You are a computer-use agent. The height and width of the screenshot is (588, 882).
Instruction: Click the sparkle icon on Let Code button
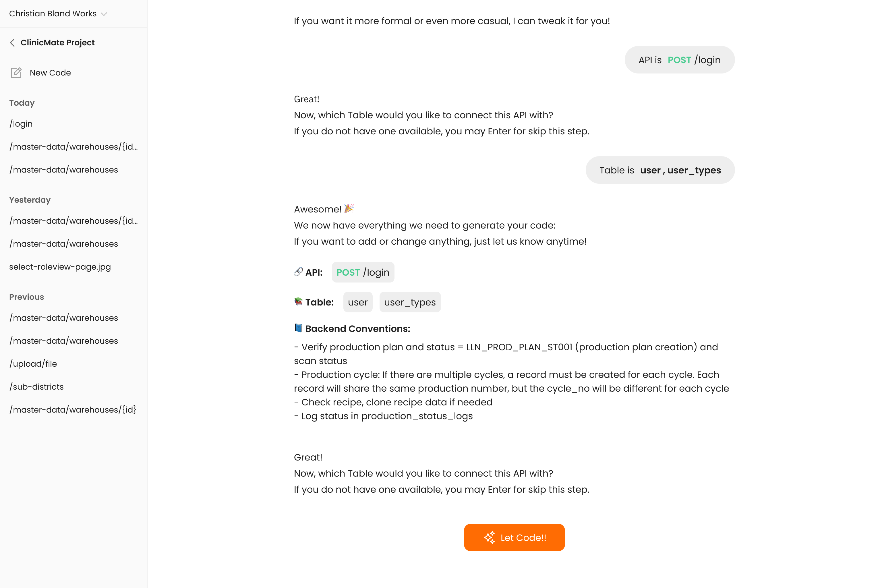point(489,537)
